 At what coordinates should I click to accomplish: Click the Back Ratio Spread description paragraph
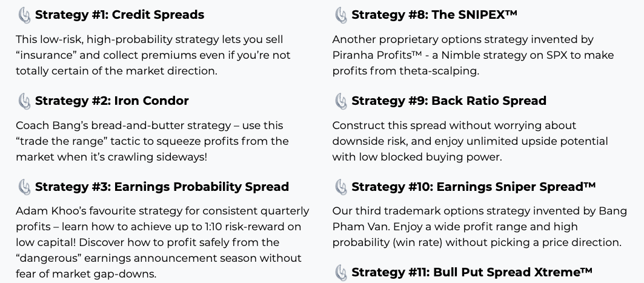tap(470, 141)
